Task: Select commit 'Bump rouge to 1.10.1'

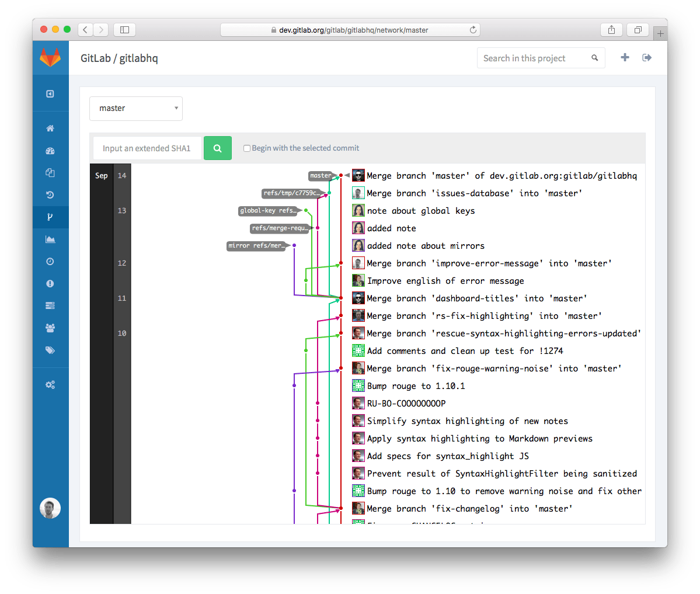Action: pyautogui.click(x=416, y=386)
